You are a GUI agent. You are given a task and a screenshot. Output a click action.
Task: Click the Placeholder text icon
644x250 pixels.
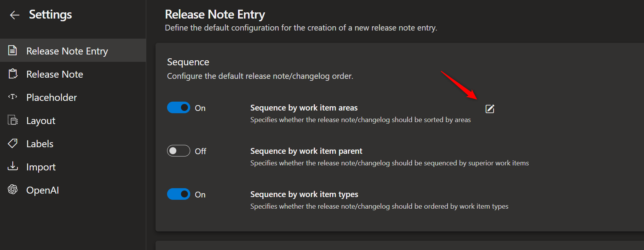(13, 97)
